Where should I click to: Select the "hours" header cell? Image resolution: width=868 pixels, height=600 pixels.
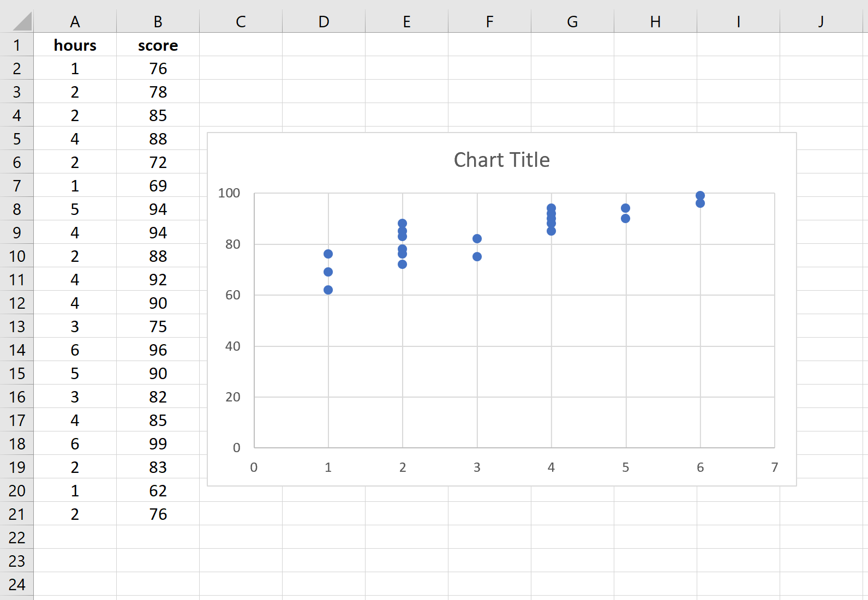(x=75, y=45)
